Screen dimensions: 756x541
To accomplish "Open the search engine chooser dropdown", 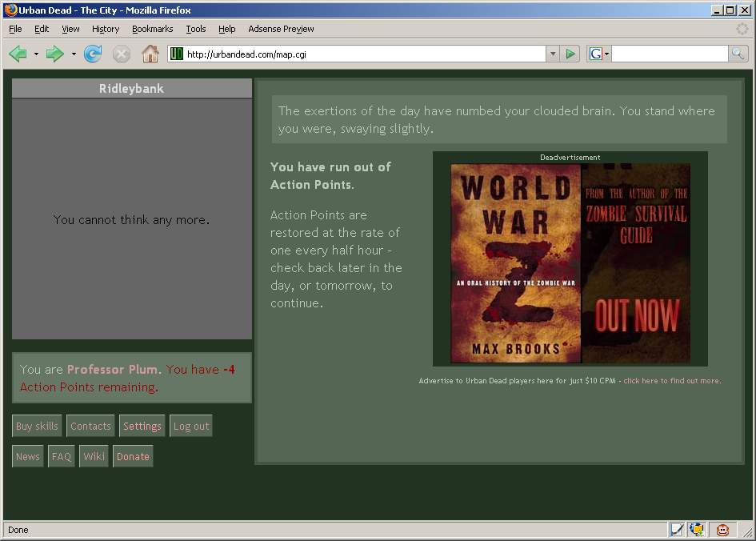I will (x=607, y=54).
